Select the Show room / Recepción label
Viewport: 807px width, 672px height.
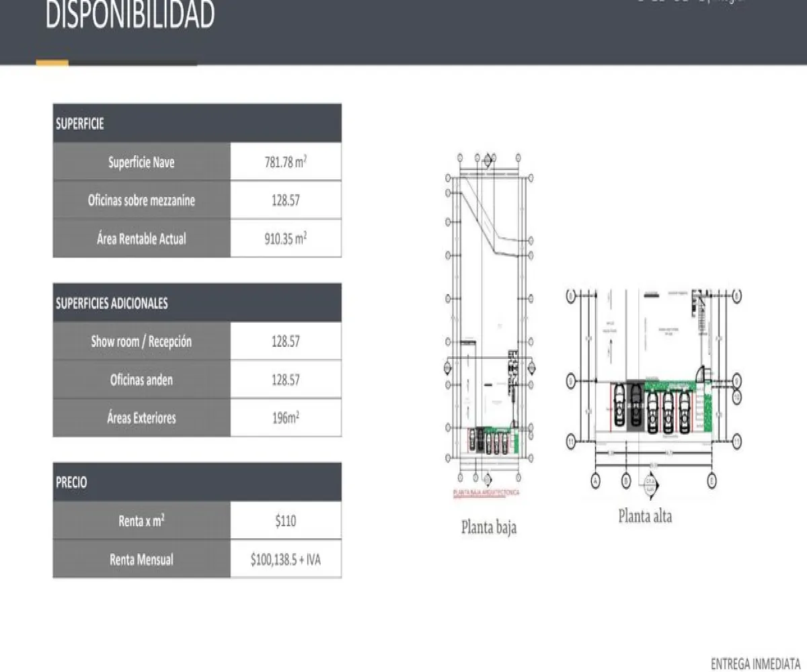click(141, 341)
